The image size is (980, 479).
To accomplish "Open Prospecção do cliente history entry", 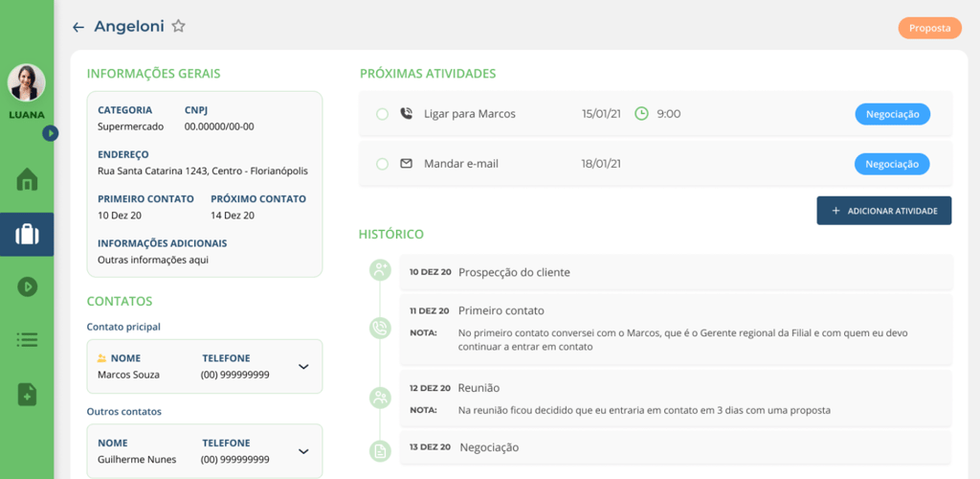I will tap(677, 273).
